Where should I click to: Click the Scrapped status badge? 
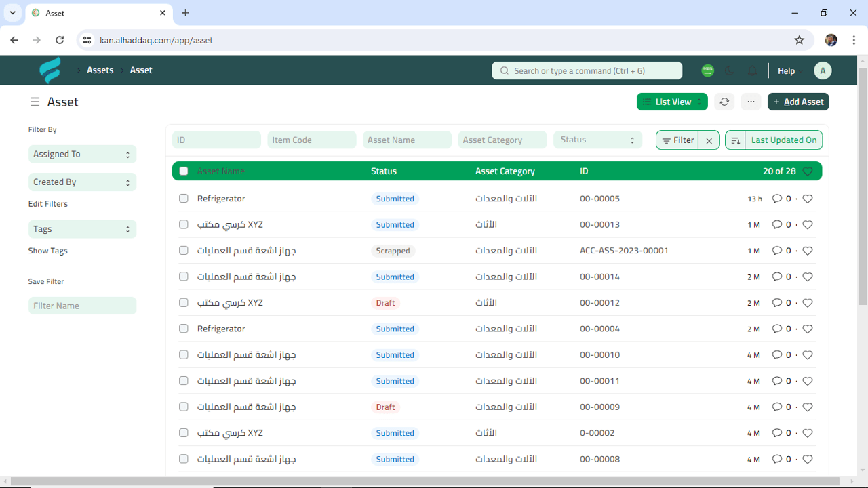[393, 251]
